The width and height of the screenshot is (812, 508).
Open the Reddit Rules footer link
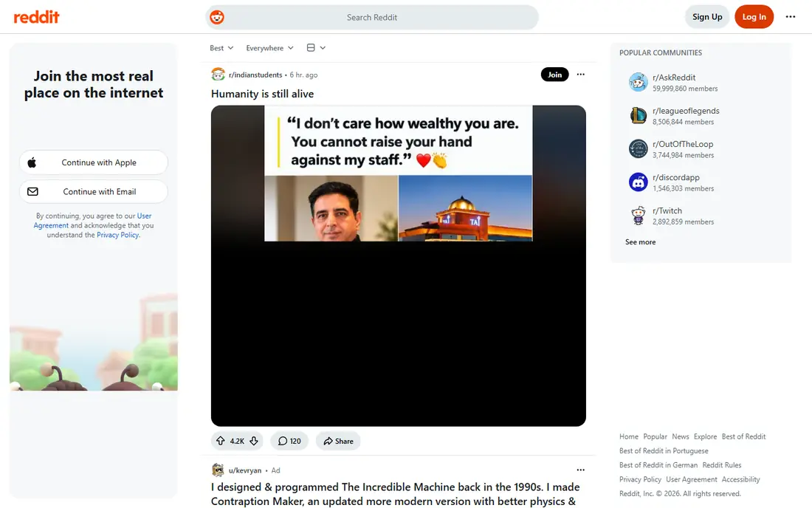click(x=722, y=465)
